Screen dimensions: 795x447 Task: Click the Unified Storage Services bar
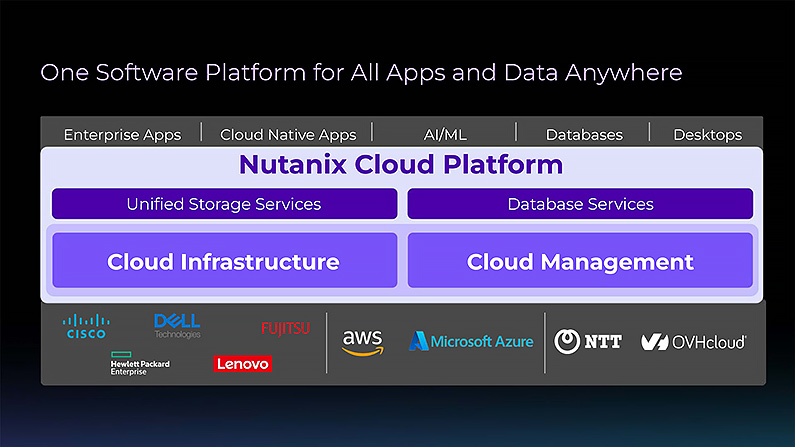coord(224,204)
